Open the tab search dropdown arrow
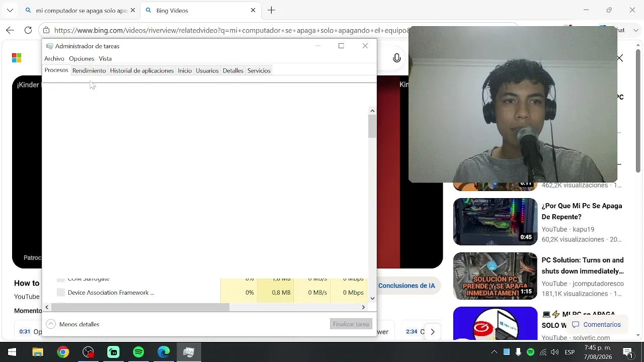644x362 pixels. [10, 10]
